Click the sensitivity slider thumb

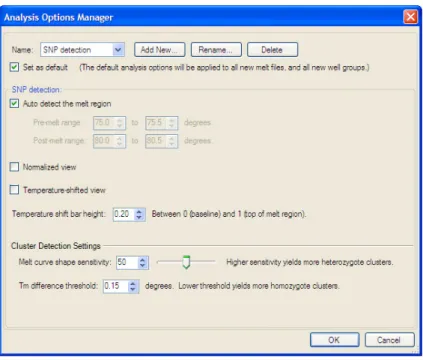(186, 262)
